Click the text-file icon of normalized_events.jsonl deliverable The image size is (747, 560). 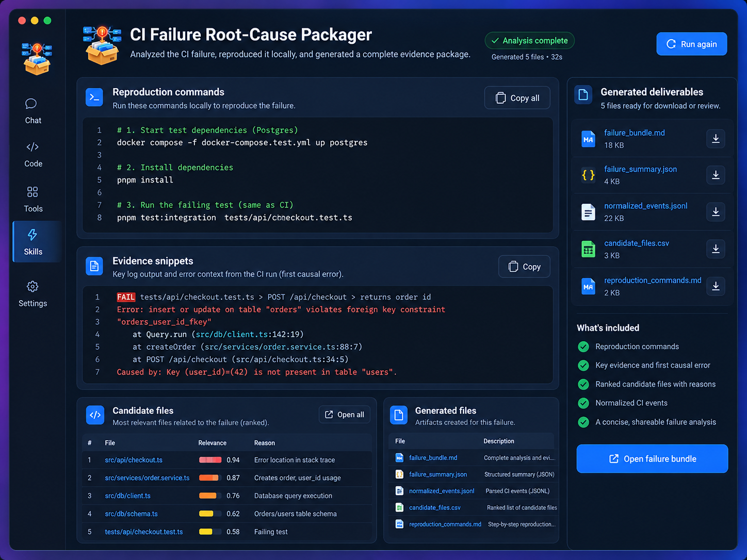(x=588, y=212)
